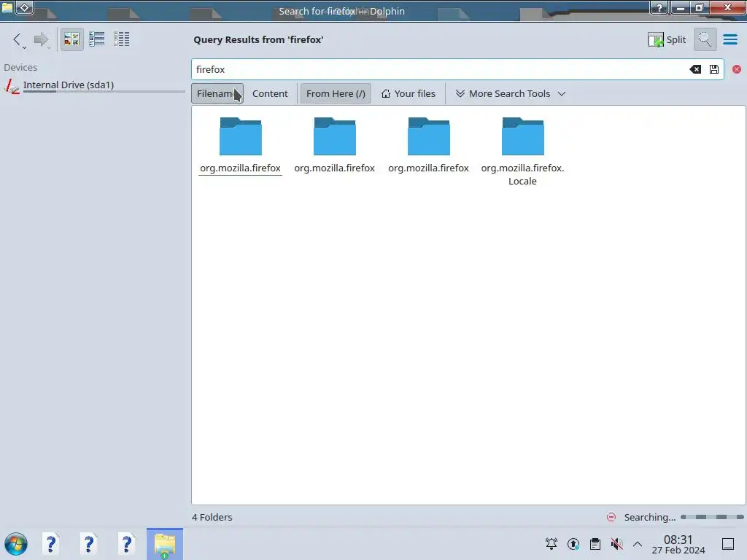The height and width of the screenshot is (560, 747).
Task: Expand More Search Tools
Action: [x=510, y=94]
